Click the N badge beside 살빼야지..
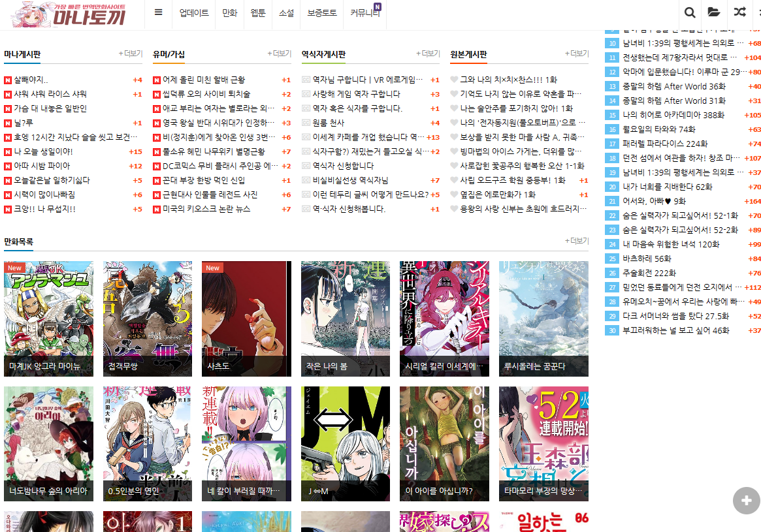 pyautogui.click(x=8, y=80)
